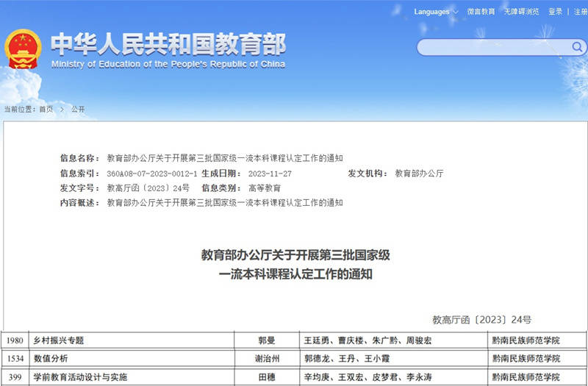Click the notice headline 教育部办公厅关于开展第三批国家级
Screen dimensions: 588x386
pos(295,255)
